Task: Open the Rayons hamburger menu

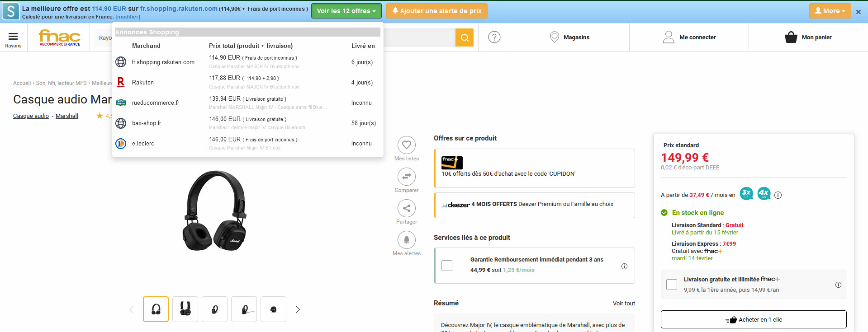Action: (13, 39)
